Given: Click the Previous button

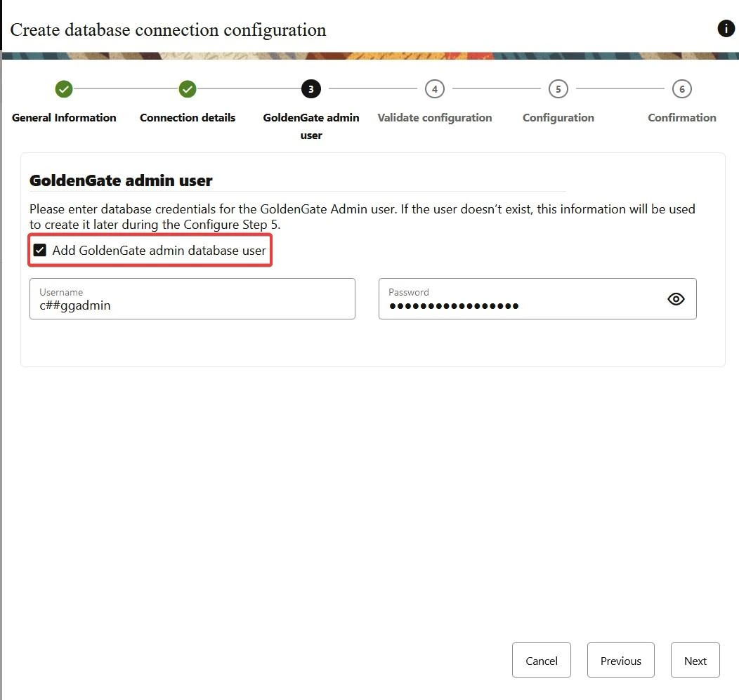Looking at the screenshot, I should click(620, 660).
